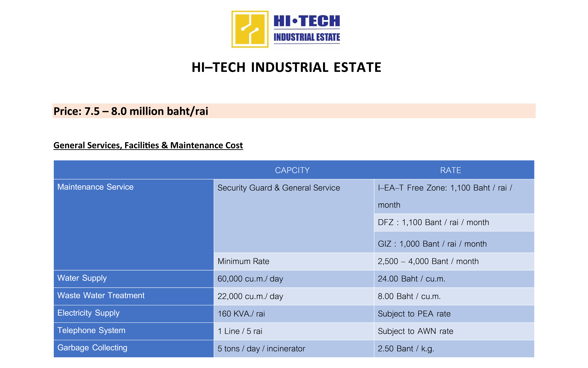Select the Minimum Rate cell
This screenshot has width=588, height=368.
tap(243, 261)
